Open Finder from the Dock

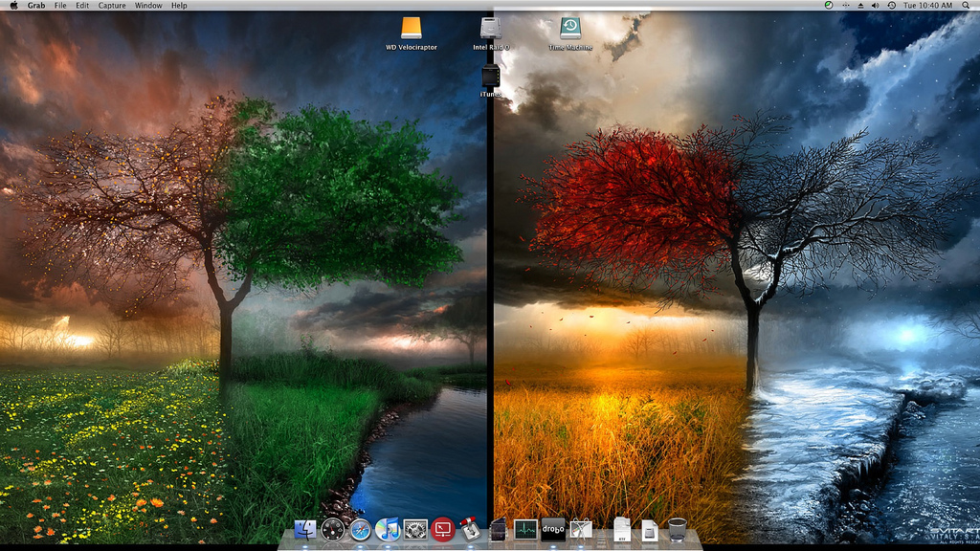[305, 530]
